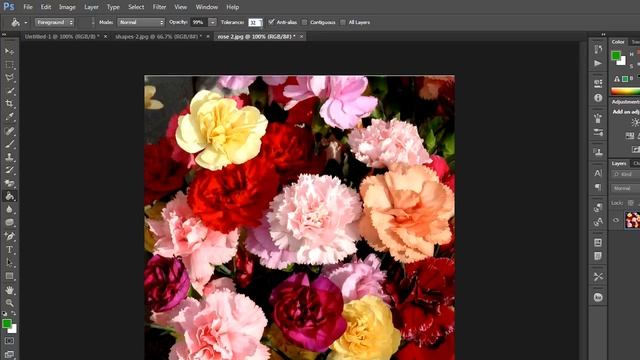Image resolution: width=640 pixels, height=360 pixels.
Task: Collapse the right panel dock arrows
Action: (x=603, y=35)
